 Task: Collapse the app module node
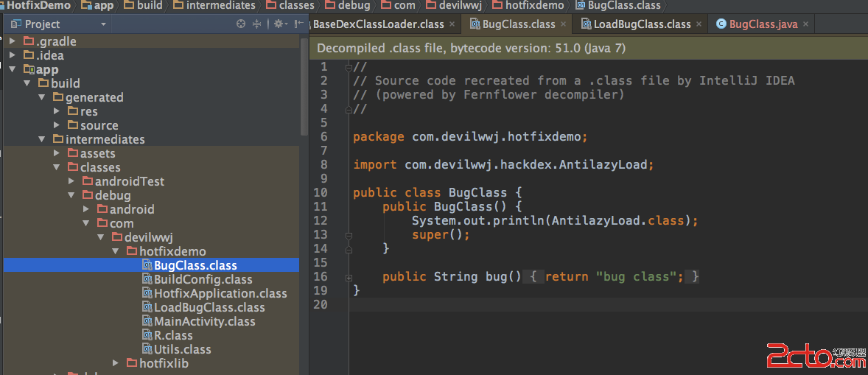pos(13,70)
